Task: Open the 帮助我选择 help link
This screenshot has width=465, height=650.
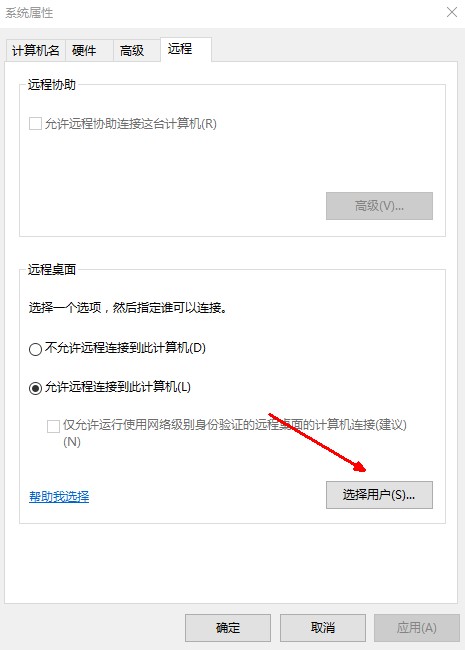Action: 59,496
